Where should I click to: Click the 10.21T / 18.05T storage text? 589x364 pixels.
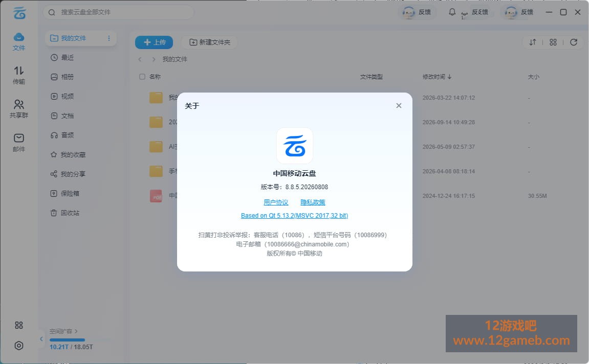tap(71, 347)
